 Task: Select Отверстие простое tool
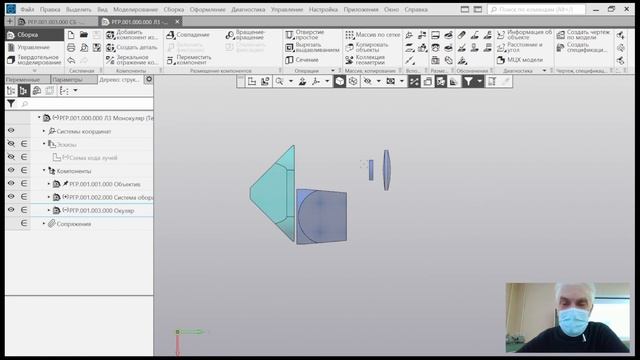pos(305,35)
